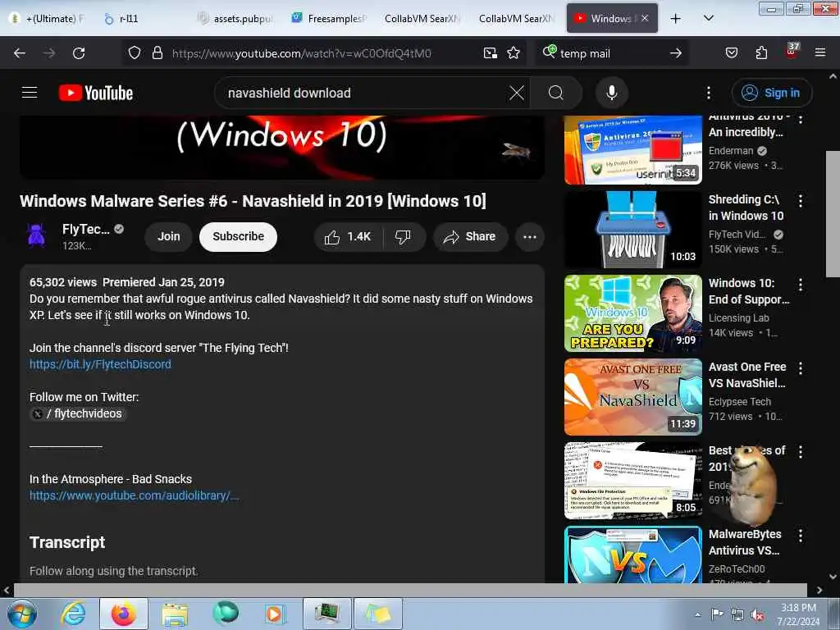Clear the YouTube search box text
This screenshot has width=840, height=630.
pyautogui.click(x=517, y=93)
